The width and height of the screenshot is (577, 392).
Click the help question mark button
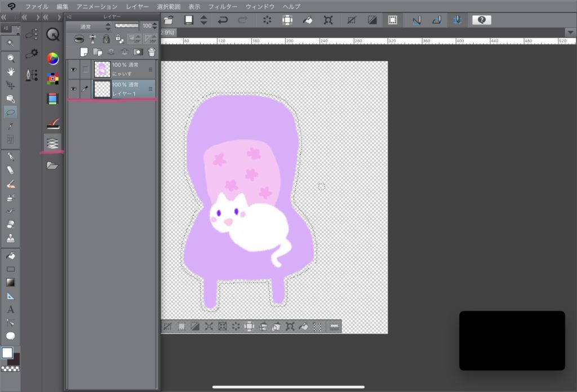pos(481,20)
